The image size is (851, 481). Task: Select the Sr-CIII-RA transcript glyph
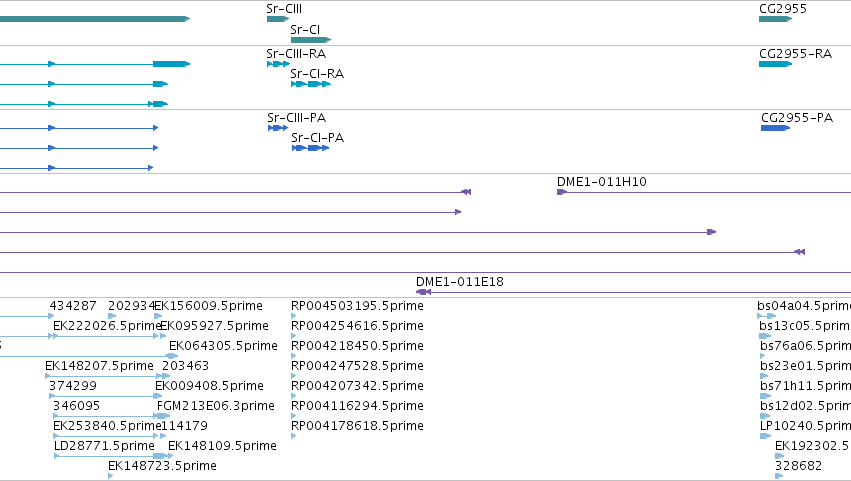278,64
